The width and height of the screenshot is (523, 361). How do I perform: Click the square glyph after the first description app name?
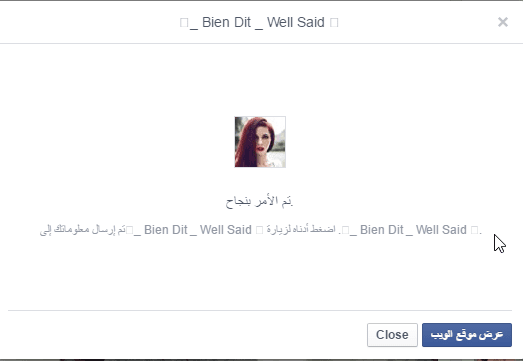pyautogui.click(x=259, y=230)
